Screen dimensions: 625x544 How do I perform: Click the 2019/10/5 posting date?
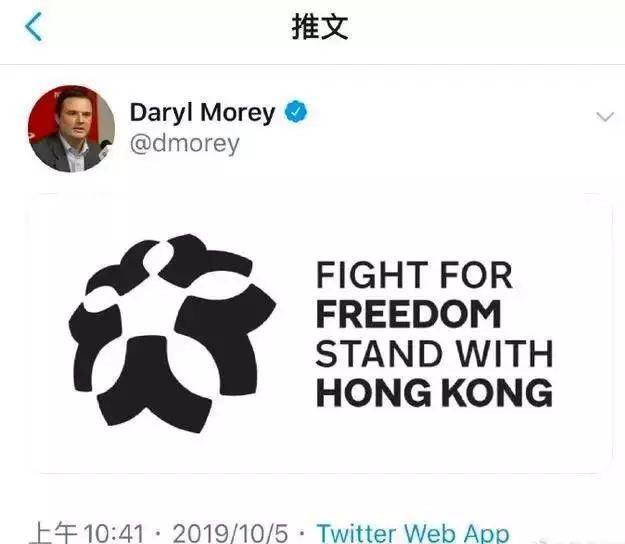pyautogui.click(x=230, y=533)
